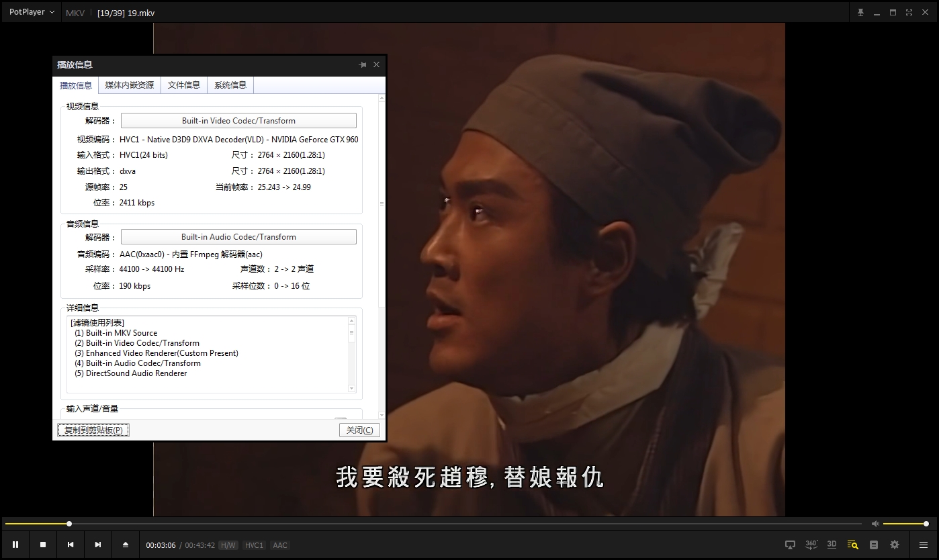939x560 pixels.
Task: Toggle PotPlayer fullscreen mode icon
Action: tap(909, 12)
